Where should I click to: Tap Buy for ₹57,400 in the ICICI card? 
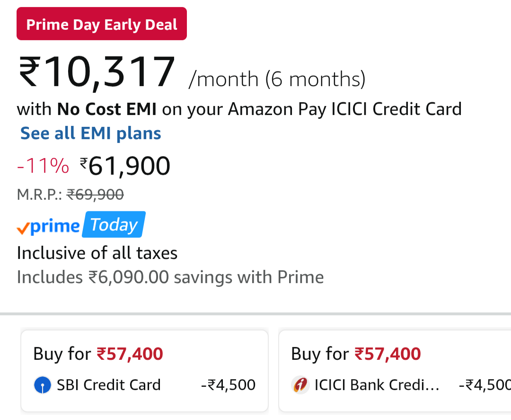pyautogui.click(x=356, y=354)
